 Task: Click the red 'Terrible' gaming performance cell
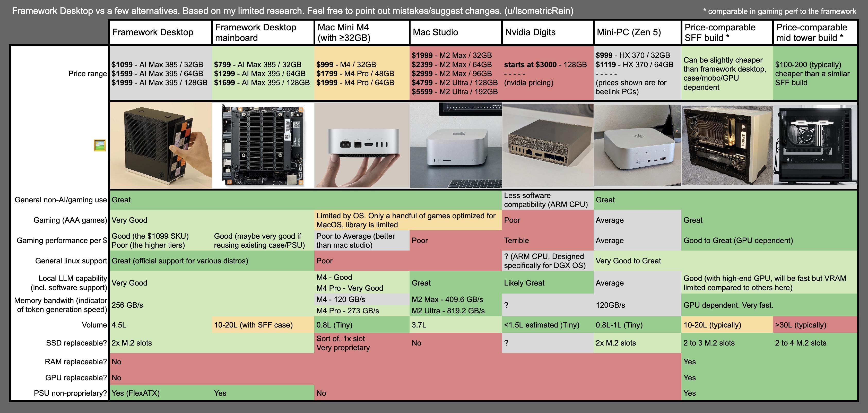516,240
